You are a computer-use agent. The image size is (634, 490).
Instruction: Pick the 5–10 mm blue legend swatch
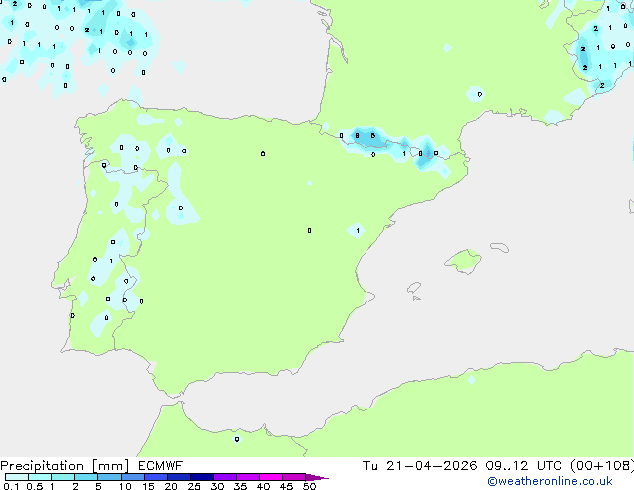(109, 477)
